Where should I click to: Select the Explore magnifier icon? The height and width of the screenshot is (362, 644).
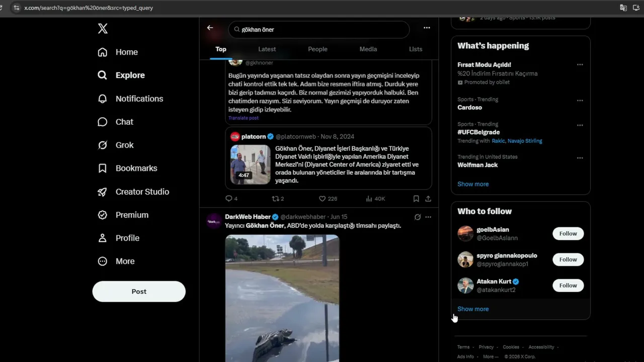103,75
